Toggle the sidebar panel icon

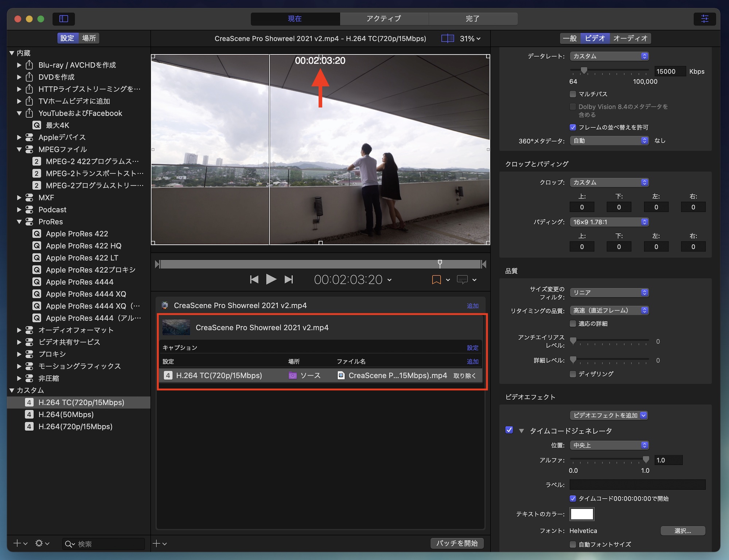click(64, 19)
